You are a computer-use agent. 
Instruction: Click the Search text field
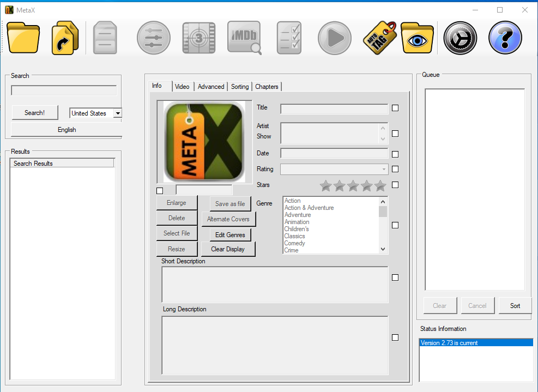pos(64,91)
